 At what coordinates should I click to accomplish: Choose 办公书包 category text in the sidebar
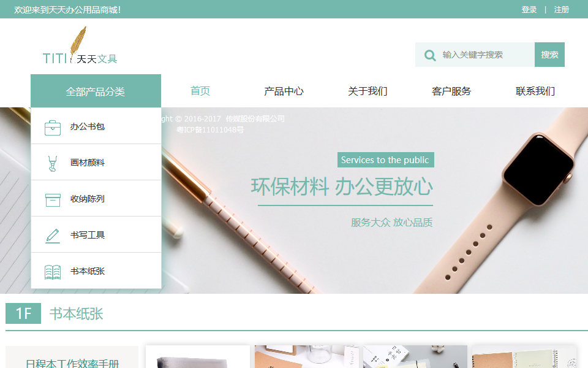coord(88,127)
